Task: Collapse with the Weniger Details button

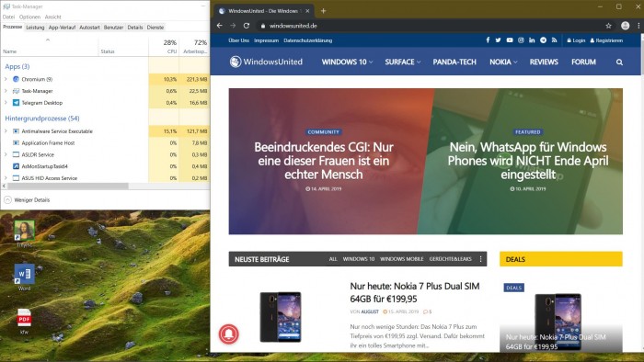Action: 27,200
